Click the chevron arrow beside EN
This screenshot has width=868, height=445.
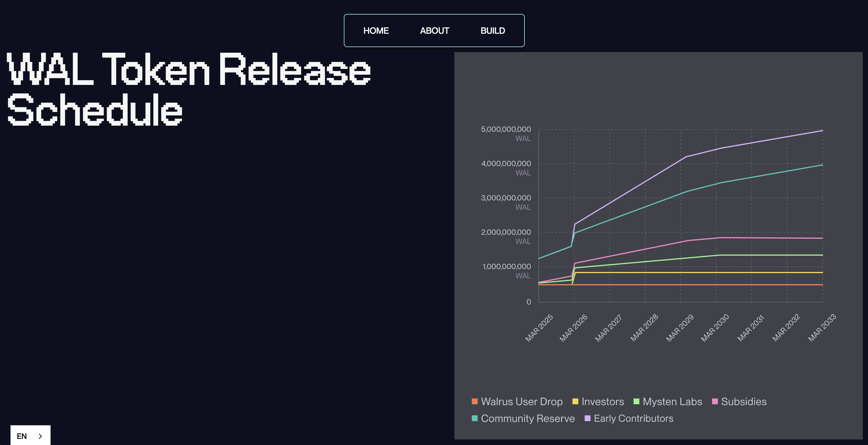point(40,436)
